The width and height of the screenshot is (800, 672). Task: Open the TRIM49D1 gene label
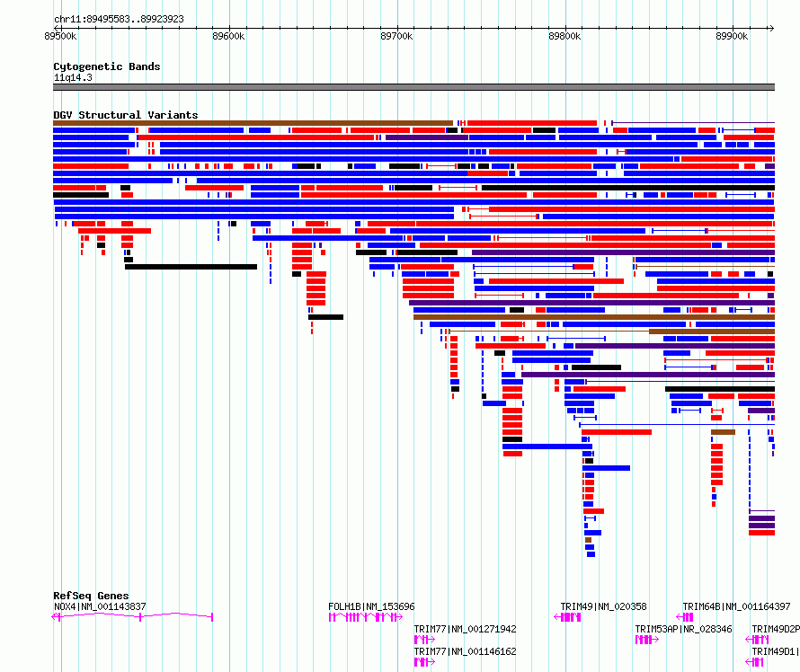click(x=776, y=651)
